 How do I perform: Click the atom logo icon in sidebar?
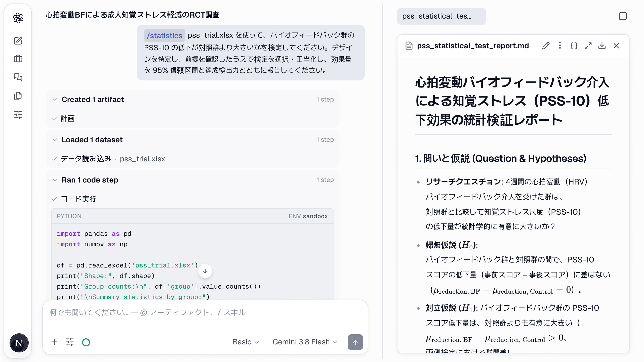tap(18, 18)
